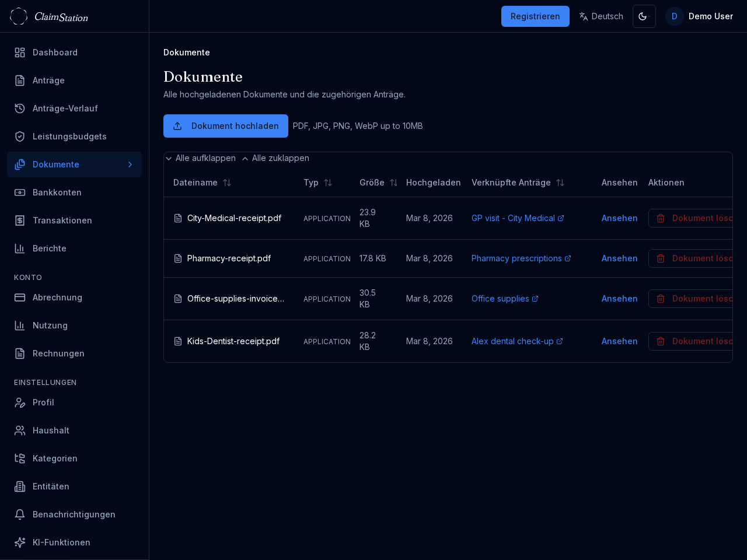
Task: Sort documents by Typ column
Action: pyautogui.click(x=328, y=183)
